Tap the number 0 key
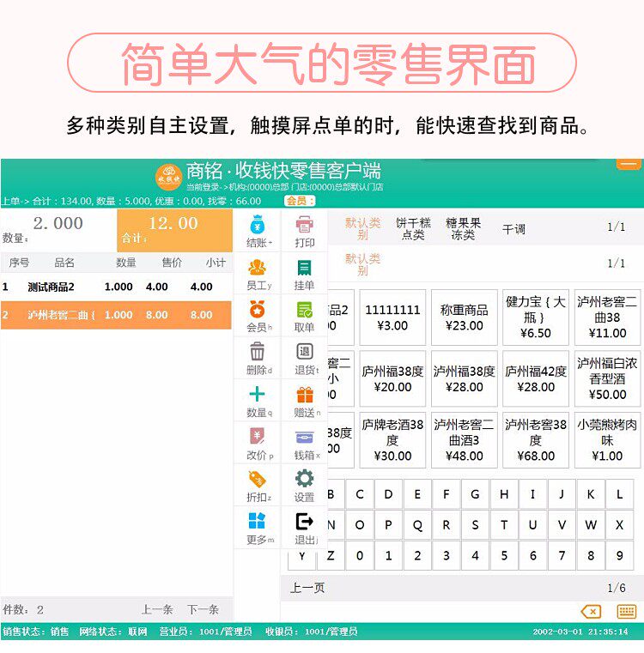This screenshot has height=653, width=644. coord(360,555)
